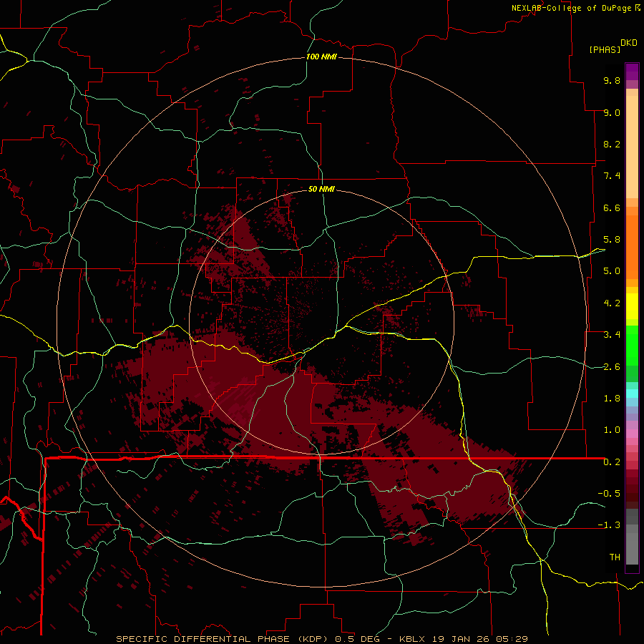Click the 9.8 value on the color scale

coord(612,80)
